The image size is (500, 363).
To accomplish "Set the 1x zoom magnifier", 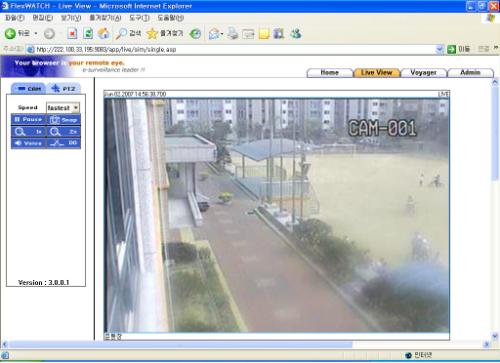I will pos(28,132).
